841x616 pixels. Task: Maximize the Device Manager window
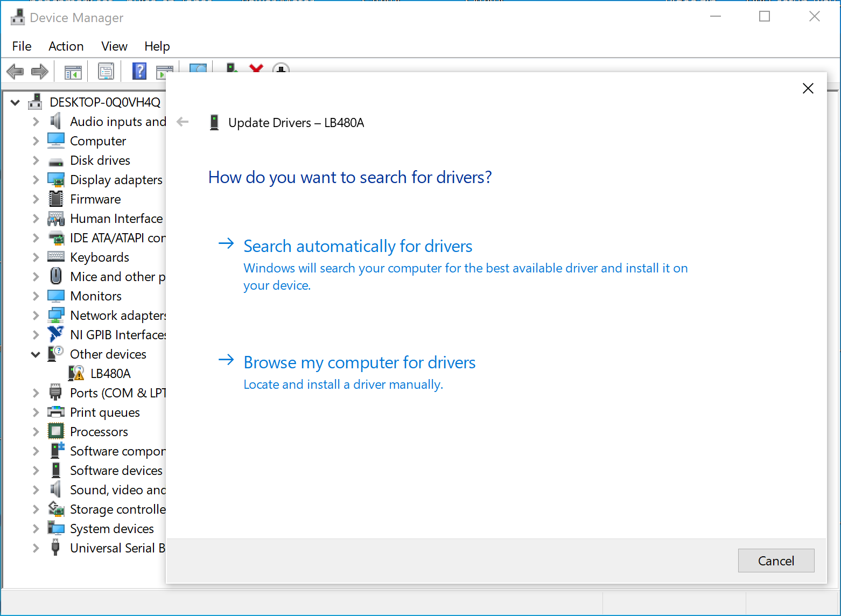[x=765, y=17]
